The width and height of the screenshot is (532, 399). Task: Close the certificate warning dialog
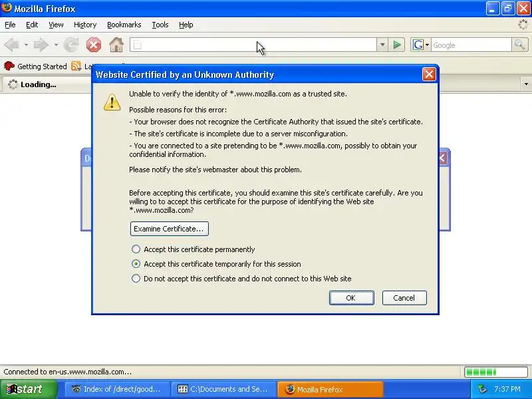pos(429,74)
